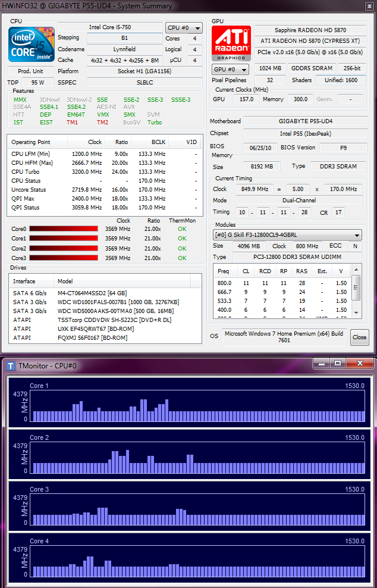Close the HWiNFO32 System Summary window
This screenshot has width=377, height=588.
point(369,5)
